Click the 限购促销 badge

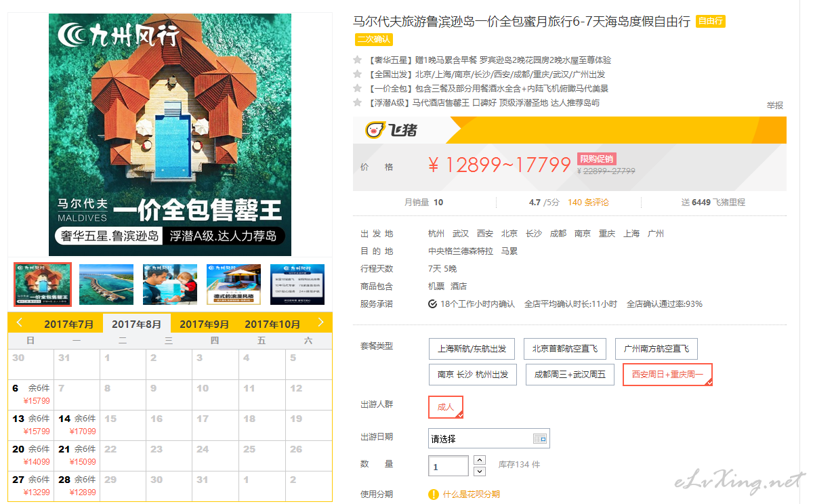pyautogui.click(x=597, y=159)
